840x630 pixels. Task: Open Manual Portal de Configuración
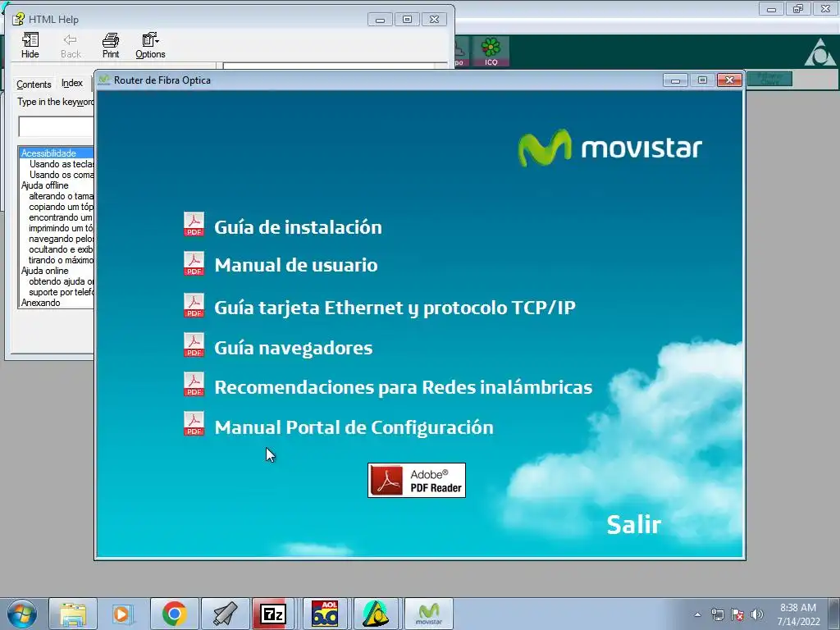[354, 427]
